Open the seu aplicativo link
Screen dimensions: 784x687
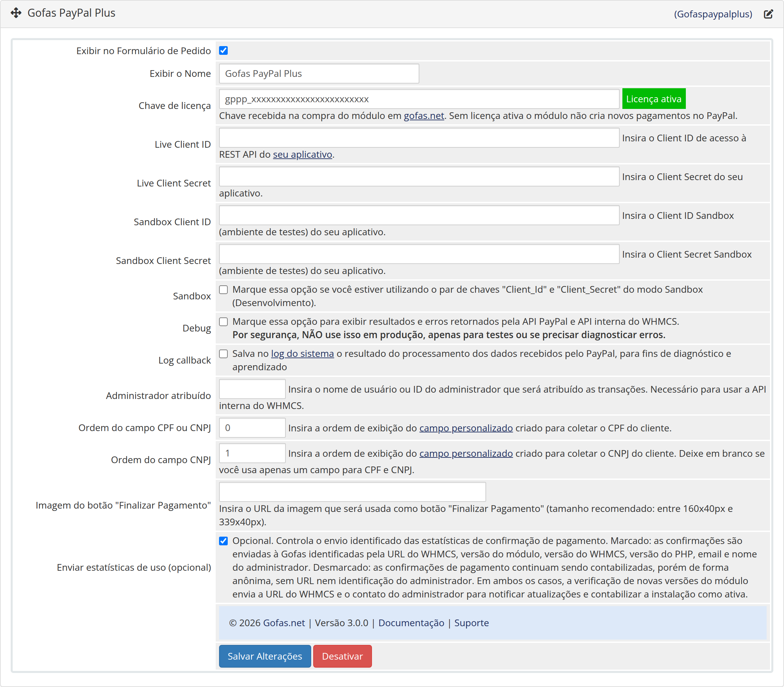coord(302,154)
